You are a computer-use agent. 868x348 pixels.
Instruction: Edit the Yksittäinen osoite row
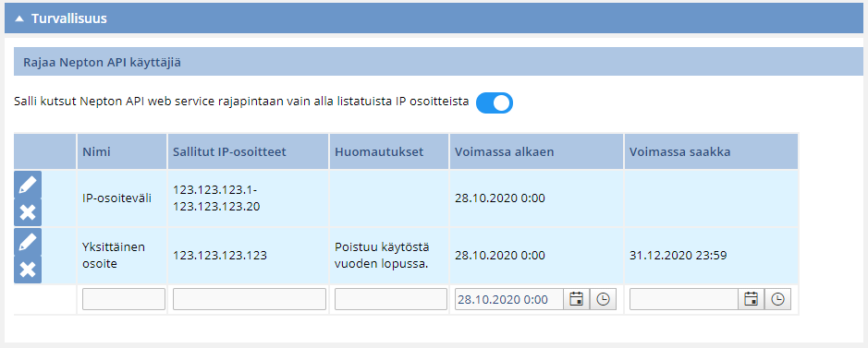[x=28, y=242]
